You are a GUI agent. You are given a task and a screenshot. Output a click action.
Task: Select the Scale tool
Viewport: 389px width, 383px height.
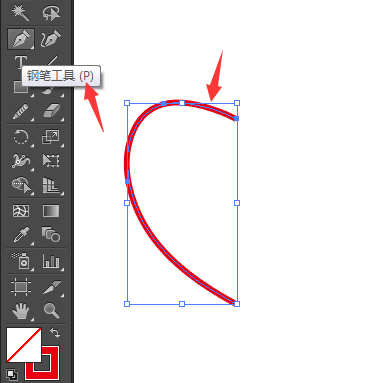[x=51, y=137]
